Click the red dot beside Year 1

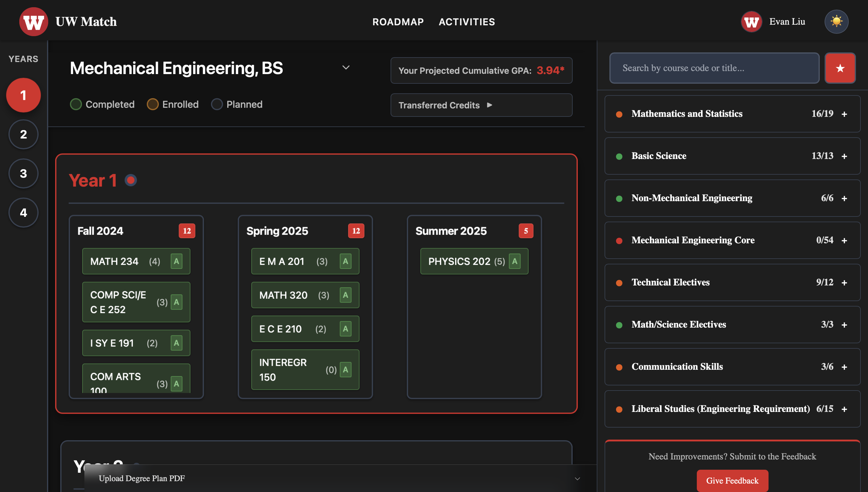(131, 180)
